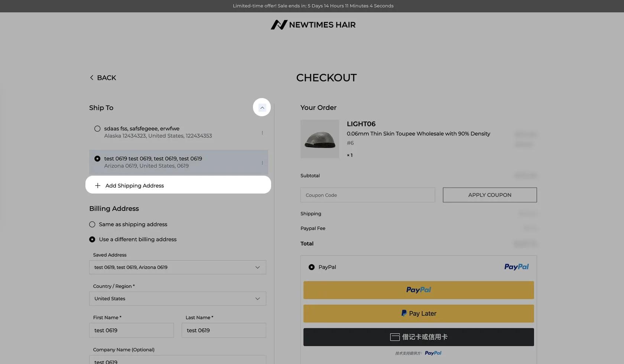Click the Pay Later button
Screen dimensions: 624x364
tap(419, 313)
